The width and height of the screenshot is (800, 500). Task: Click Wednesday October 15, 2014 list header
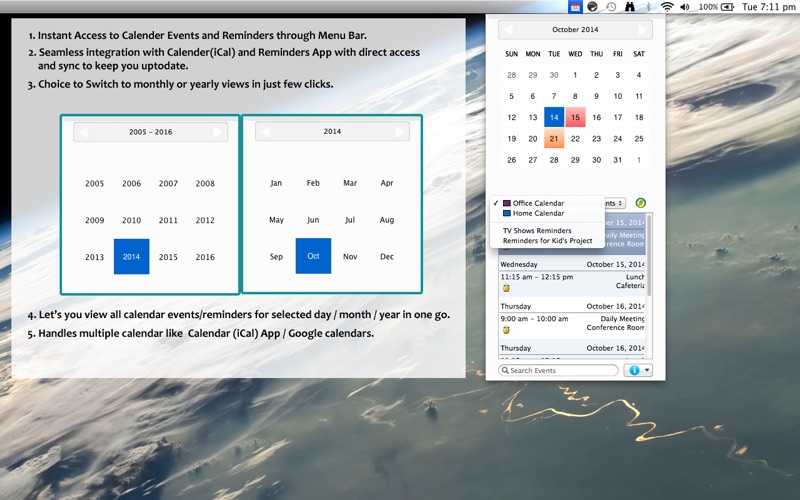click(x=572, y=264)
